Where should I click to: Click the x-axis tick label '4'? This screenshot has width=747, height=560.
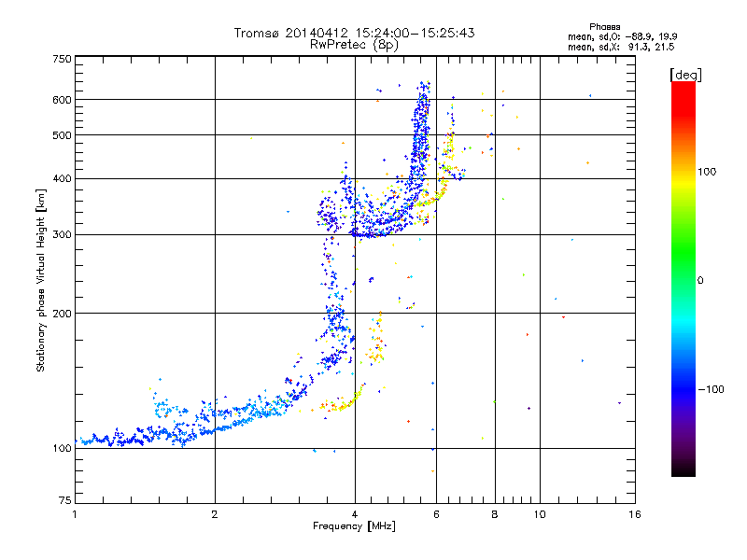(x=355, y=514)
